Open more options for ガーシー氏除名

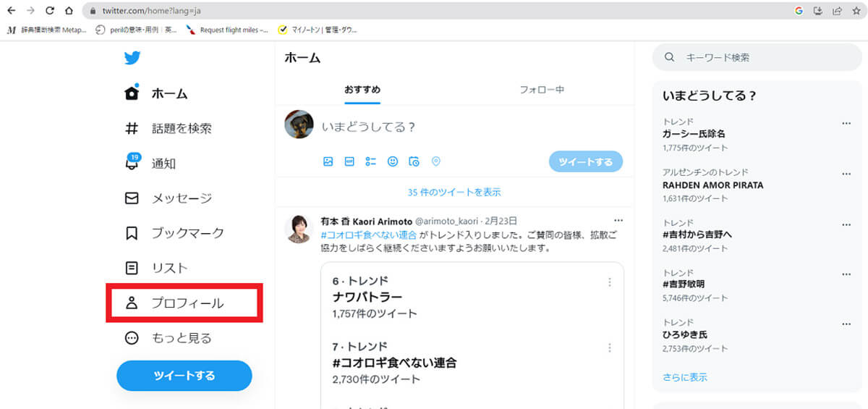pyautogui.click(x=846, y=124)
